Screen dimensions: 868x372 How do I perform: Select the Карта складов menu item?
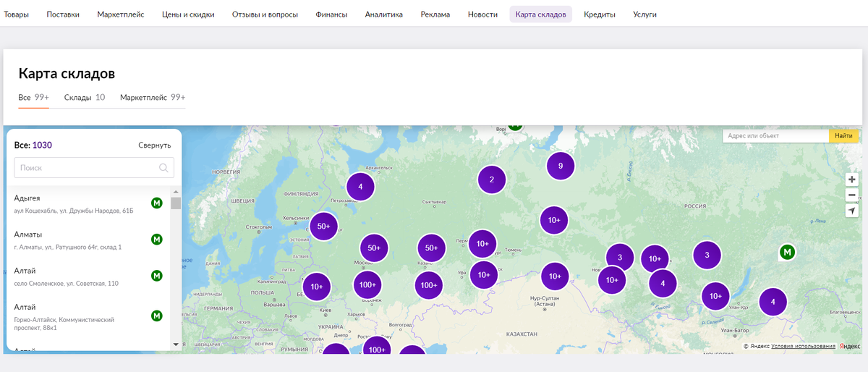pos(541,14)
